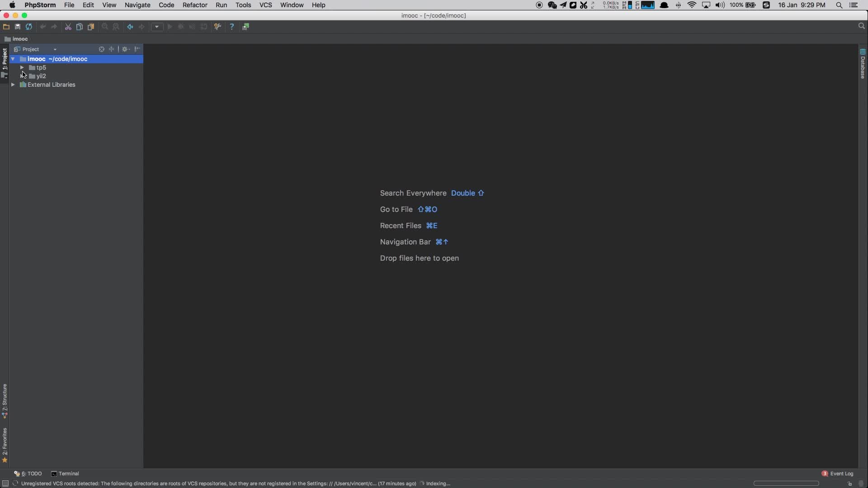Click the indexing progress bar in status bar
This screenshot has width=868, height=488.
(x=786, y=484)
